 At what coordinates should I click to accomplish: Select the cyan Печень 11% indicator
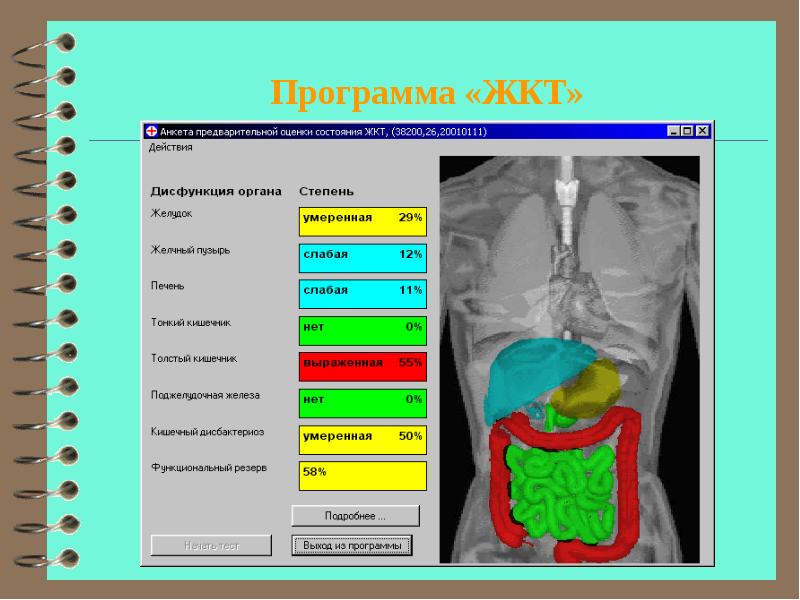[x=362, y=292]
